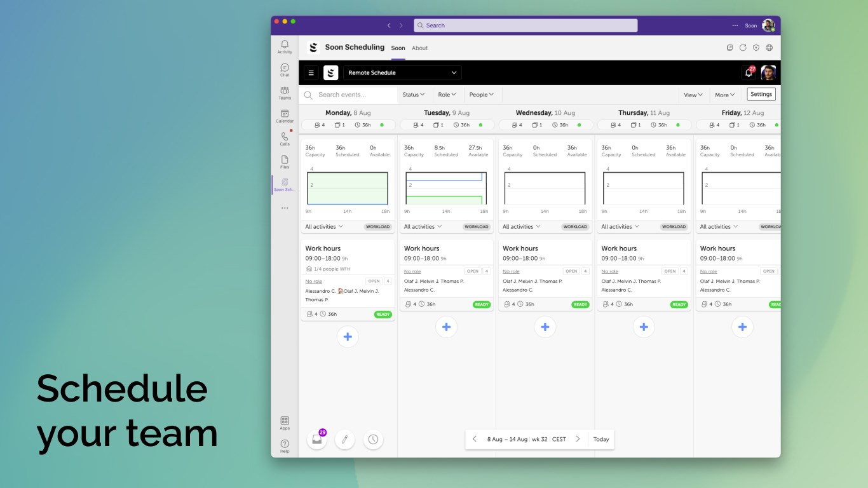Open Calendar in the sidebar
The width and height of the screenshot is (868, 488).
coord(285,116)
